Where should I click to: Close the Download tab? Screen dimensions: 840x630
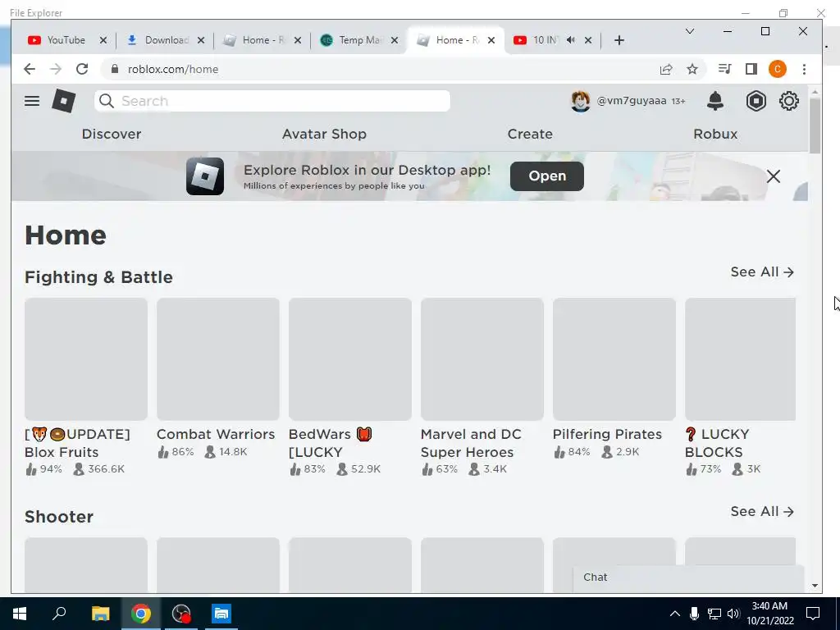click(201, 40)
